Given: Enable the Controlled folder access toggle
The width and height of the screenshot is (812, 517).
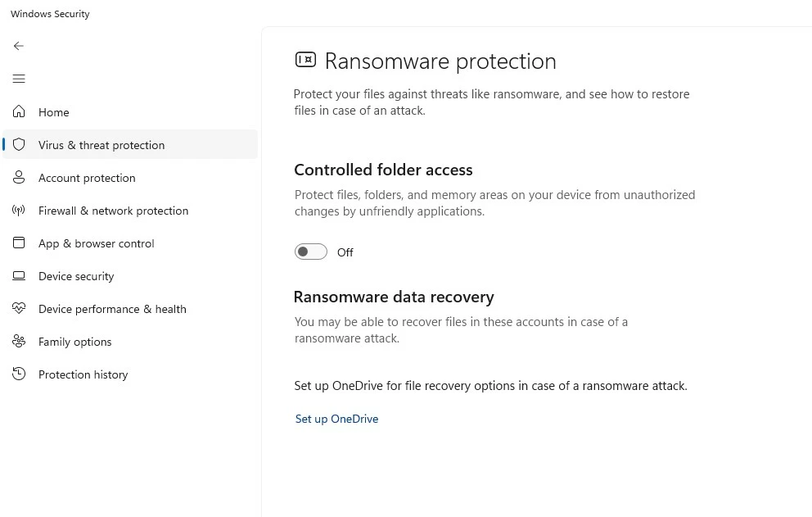Looking at the screenshot, I should [x=311, y=252].
